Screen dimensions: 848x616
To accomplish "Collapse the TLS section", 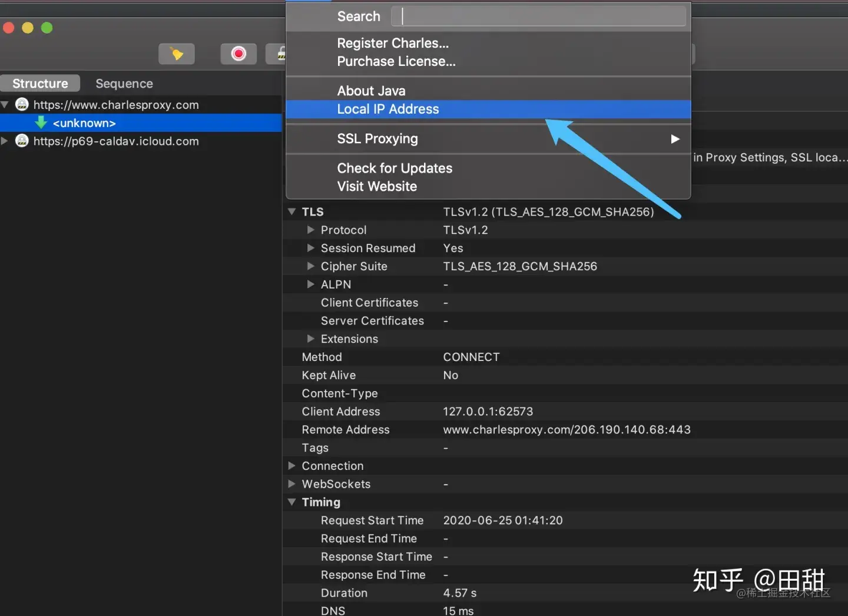I will tap(291, 211).
